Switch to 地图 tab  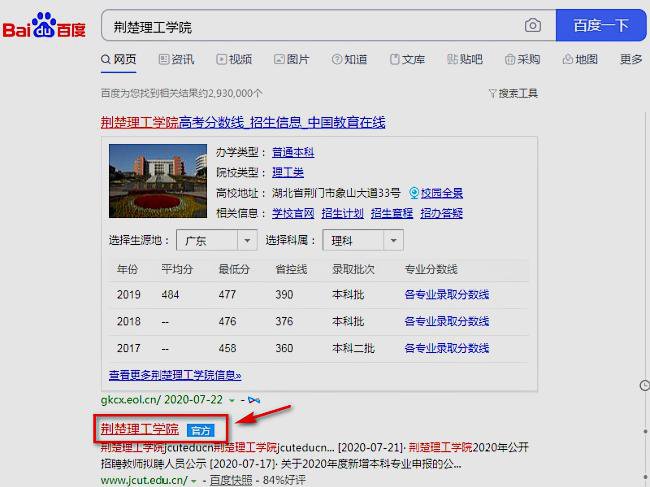point(580,60)
